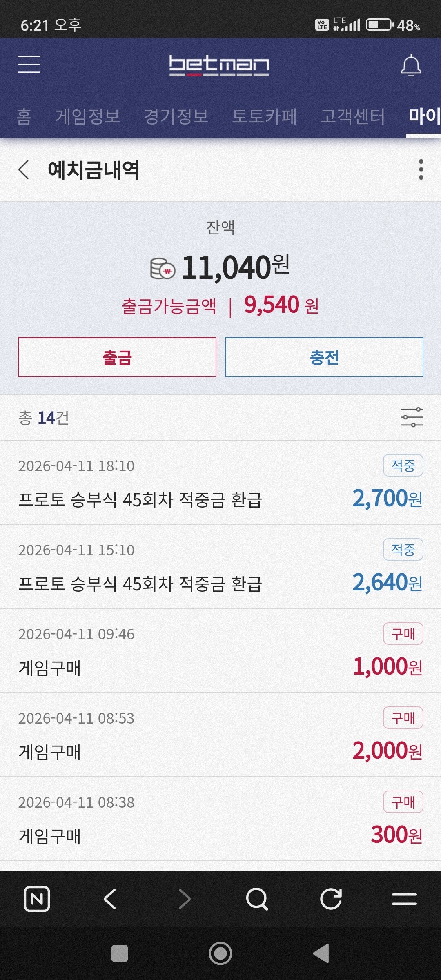Tap the notification bell icon
The image size is (441, 980).
(411, 65)
